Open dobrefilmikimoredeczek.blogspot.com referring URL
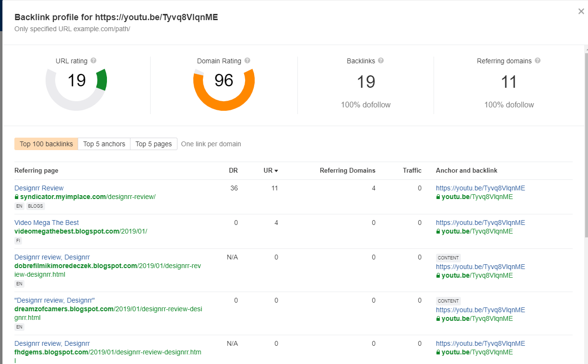 click(107, 270)
